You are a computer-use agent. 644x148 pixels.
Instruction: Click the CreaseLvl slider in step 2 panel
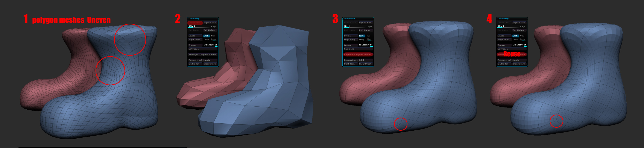click(211, 45)
